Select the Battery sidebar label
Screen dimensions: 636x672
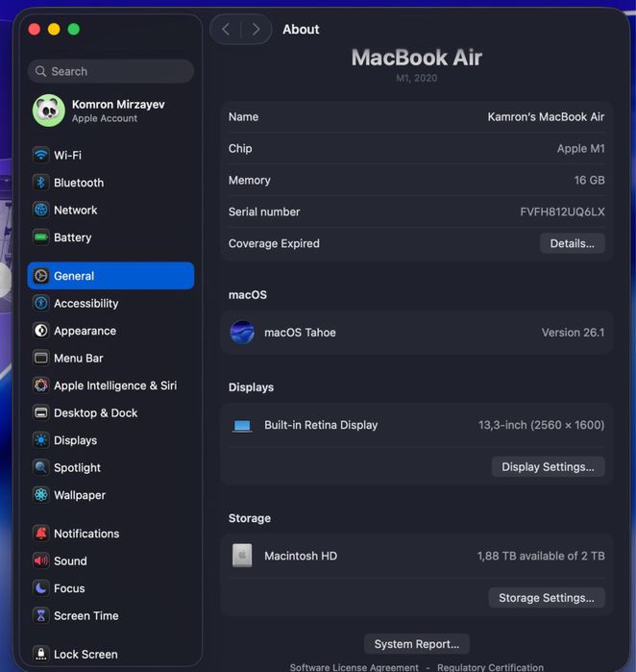tap(73, 237)
